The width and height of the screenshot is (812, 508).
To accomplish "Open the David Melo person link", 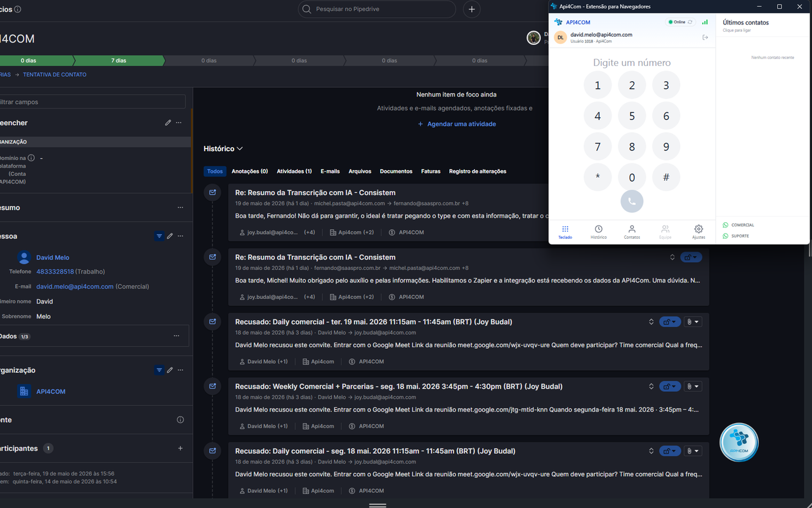I will [x=53, y=258].
